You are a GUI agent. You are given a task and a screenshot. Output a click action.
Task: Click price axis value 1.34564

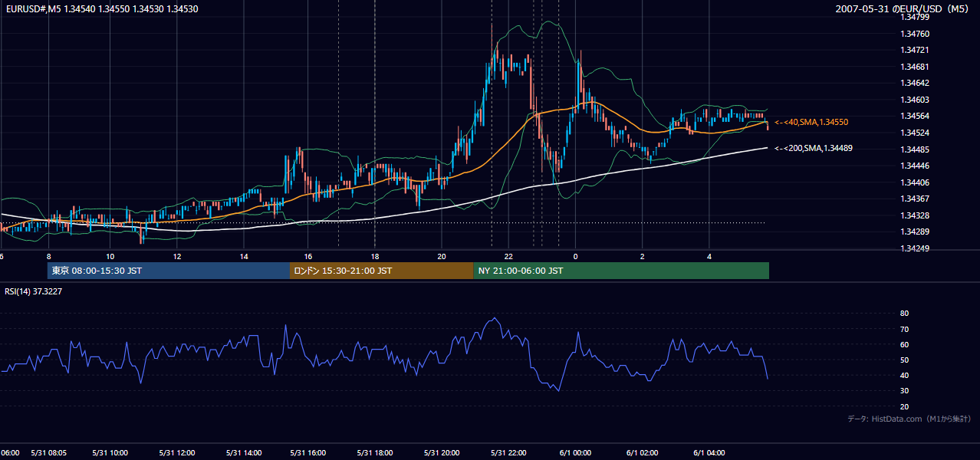913,116
